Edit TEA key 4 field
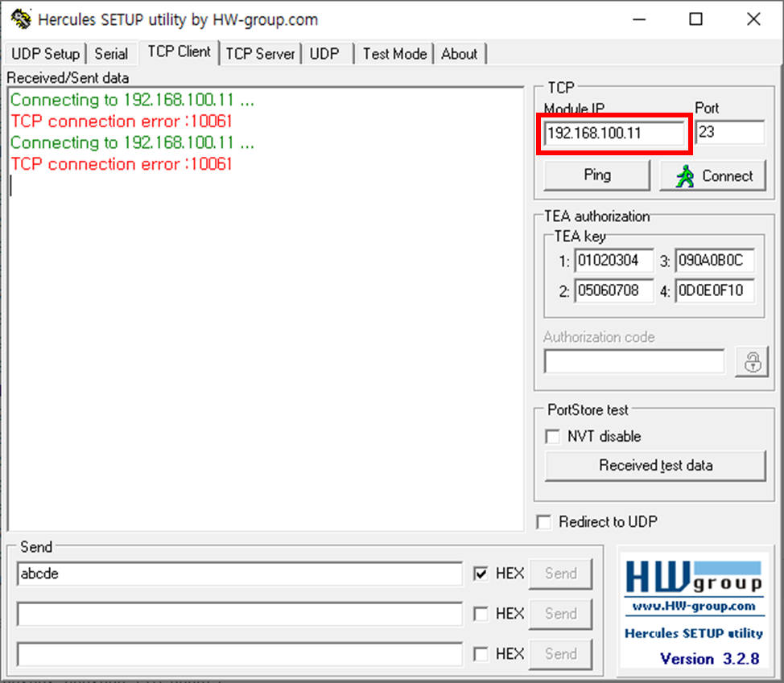This screenshot has height=683, width=784. click(715, 290)
